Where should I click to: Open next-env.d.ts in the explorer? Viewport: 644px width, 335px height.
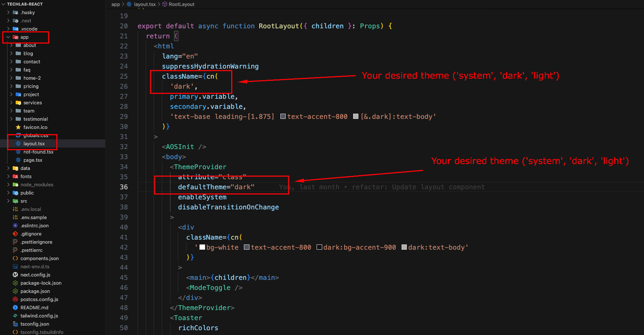point(35,266)
